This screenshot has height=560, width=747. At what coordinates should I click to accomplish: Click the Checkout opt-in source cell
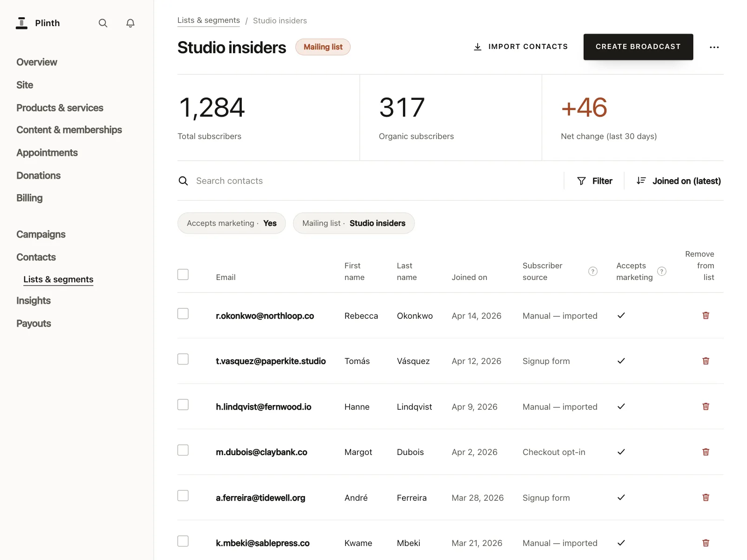point(554,452)
